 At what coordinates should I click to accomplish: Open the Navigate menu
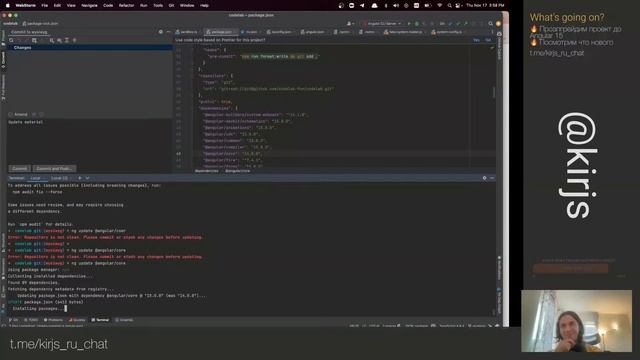coord(89,5)
